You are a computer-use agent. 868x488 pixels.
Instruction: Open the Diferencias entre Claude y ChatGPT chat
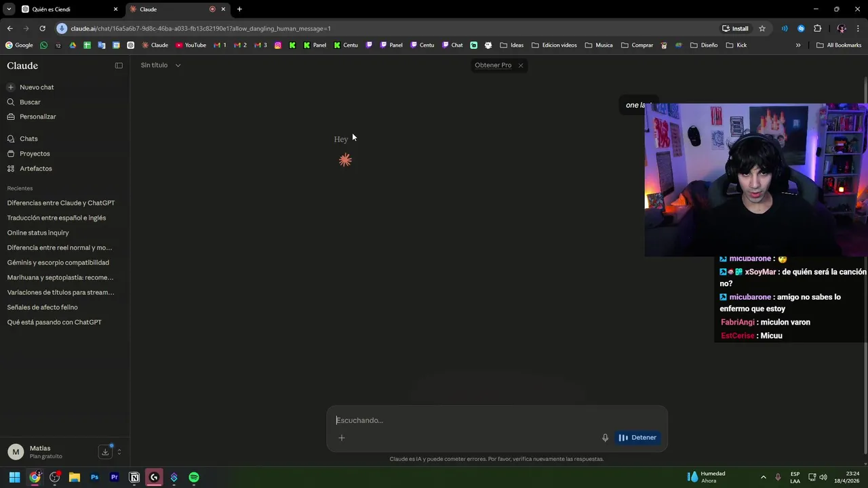[x=61, y=203]
